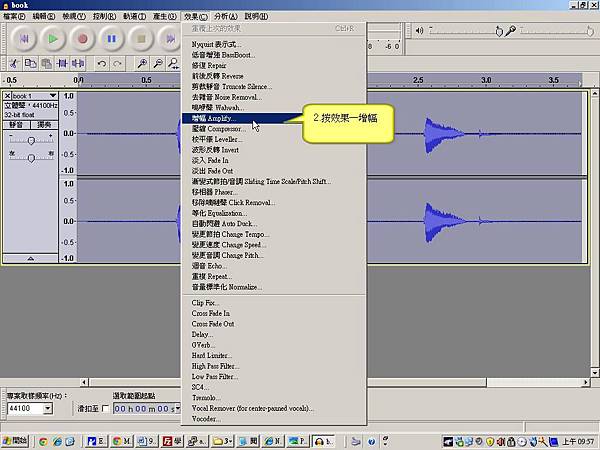600x450 pixels.
Task: Click the Windows Start button in taskbar
Action: click(15, 441)
